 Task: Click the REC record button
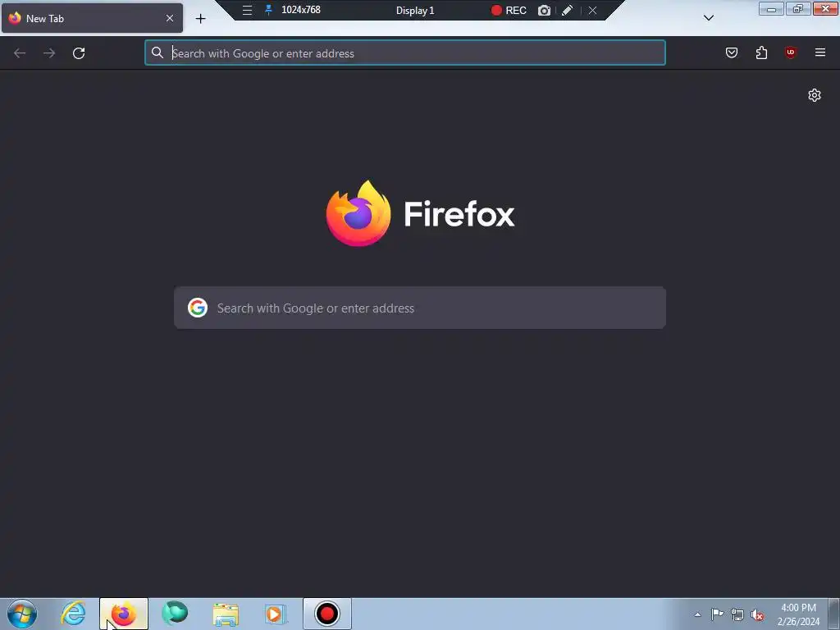(x=509, y=10)
